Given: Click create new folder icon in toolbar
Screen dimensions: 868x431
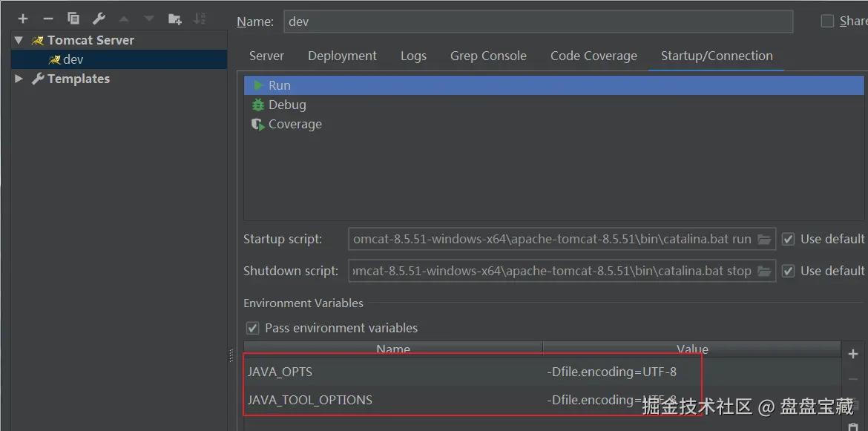Looking at the screenshot, I should coord(174,19).
